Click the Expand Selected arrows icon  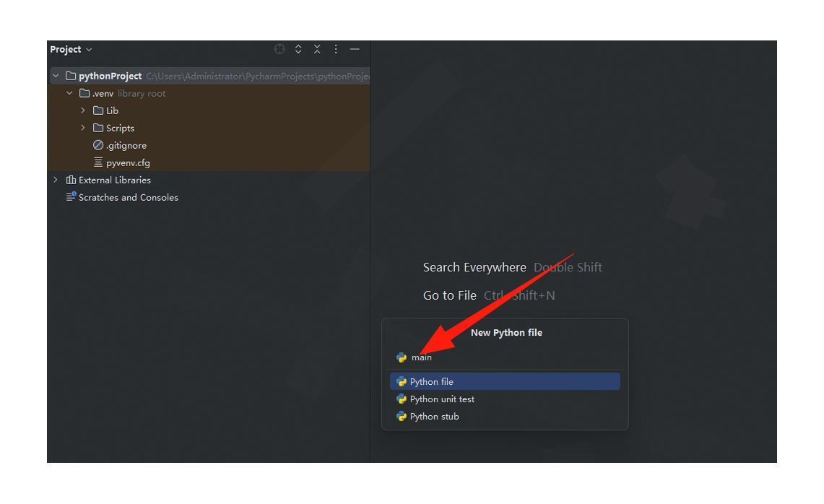tap(298, 49)
